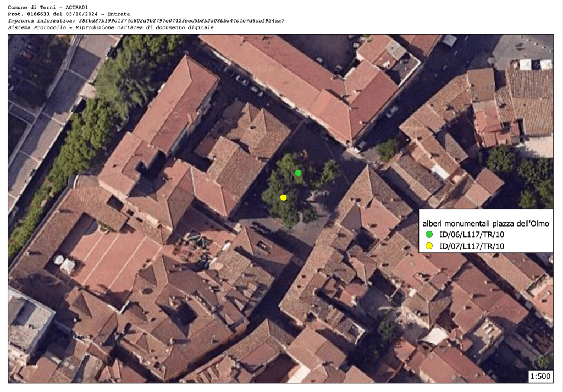Click the Sistema Protocollo header line

(x=111, y=27)
